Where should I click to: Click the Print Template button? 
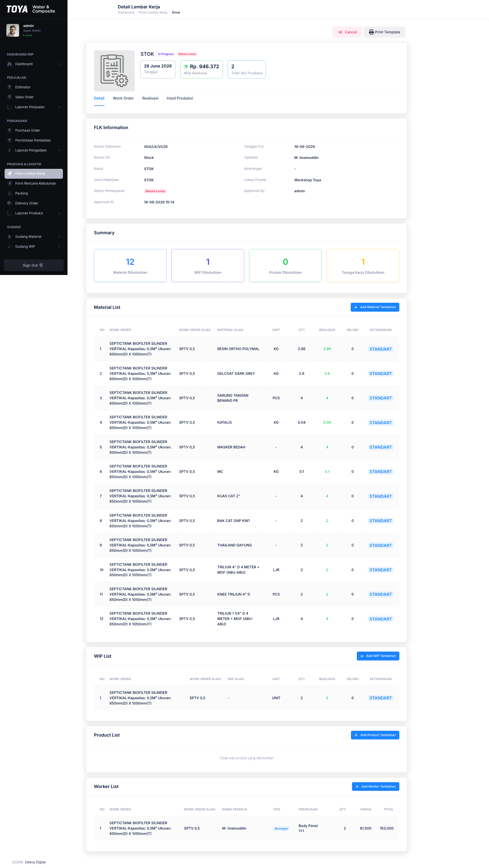385,32
